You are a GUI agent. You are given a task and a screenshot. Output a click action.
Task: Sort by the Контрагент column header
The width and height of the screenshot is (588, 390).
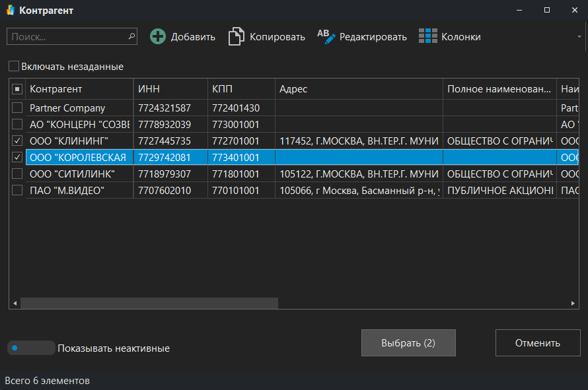(x=78, y=89)
